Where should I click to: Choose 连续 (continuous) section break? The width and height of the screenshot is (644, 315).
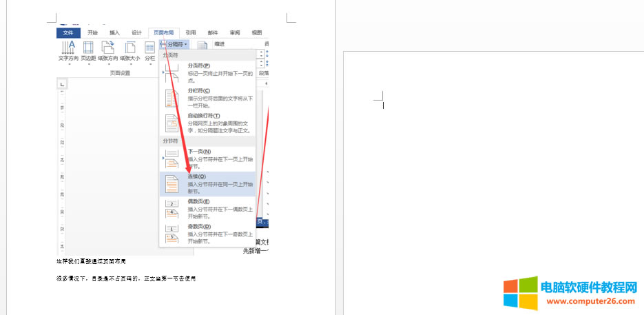tap(207, 183)
